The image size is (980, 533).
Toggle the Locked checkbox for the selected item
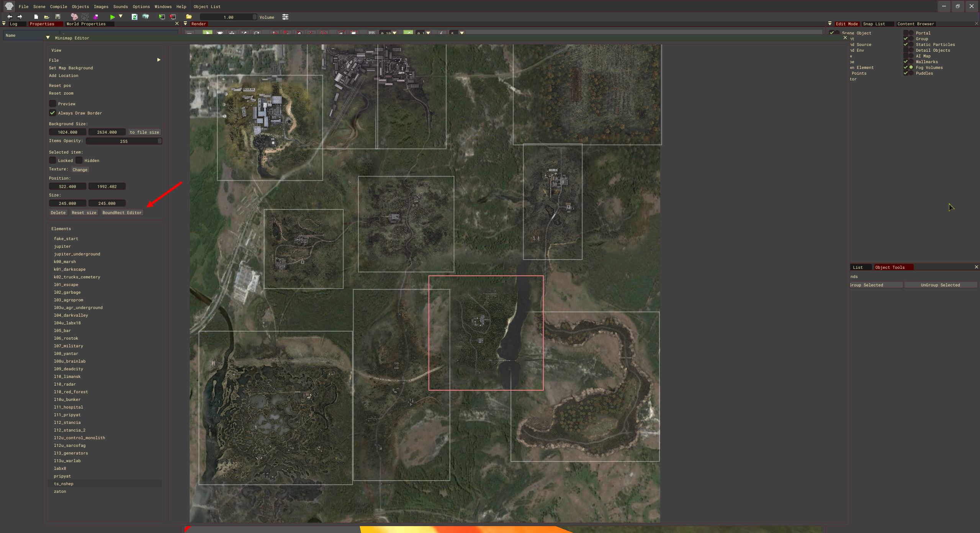(x=52, y=160)
